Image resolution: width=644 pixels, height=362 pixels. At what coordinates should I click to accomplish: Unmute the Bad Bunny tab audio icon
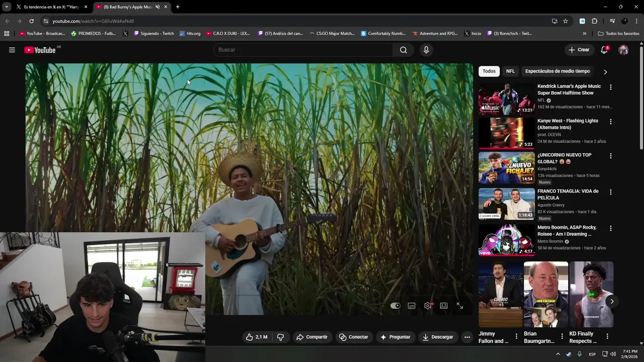157,7
